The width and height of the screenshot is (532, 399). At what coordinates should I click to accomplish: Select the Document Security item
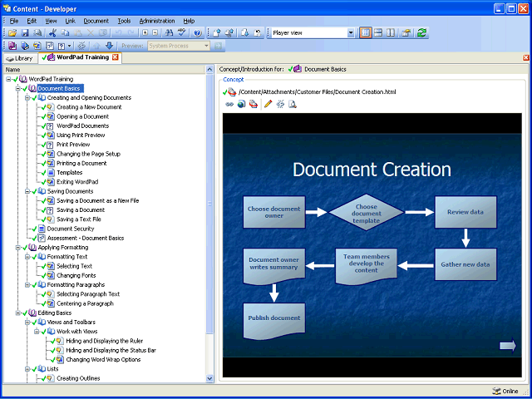click(x=71, y=229)
